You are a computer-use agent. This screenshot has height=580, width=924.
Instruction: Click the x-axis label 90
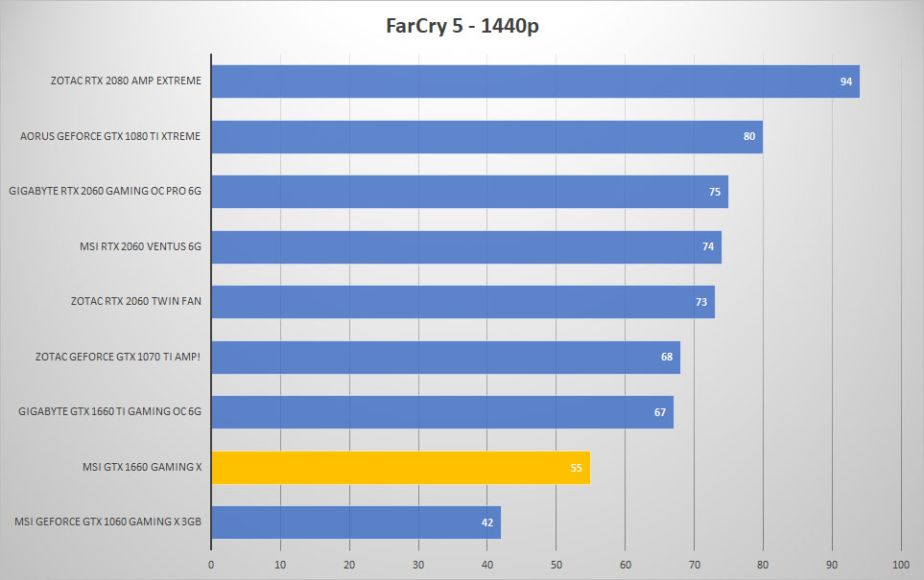click(832, 565)
